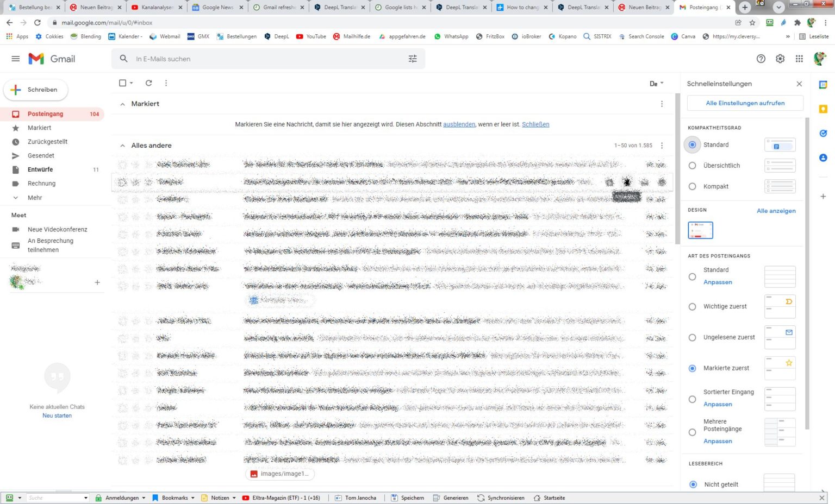This screenshot has height=504, width=835.
Task: Open the select-all checkbox dropdown arrow
Action: click(x=132, y=83)
